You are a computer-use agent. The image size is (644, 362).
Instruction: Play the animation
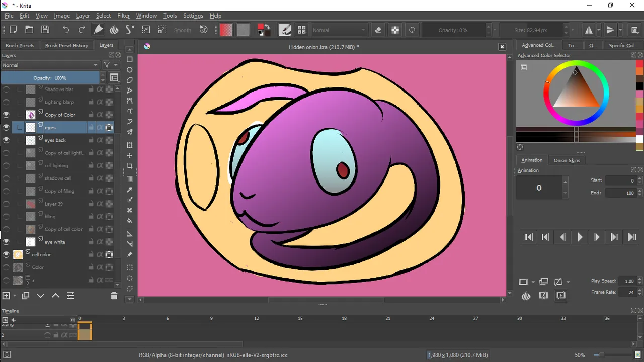coord(580,237)
